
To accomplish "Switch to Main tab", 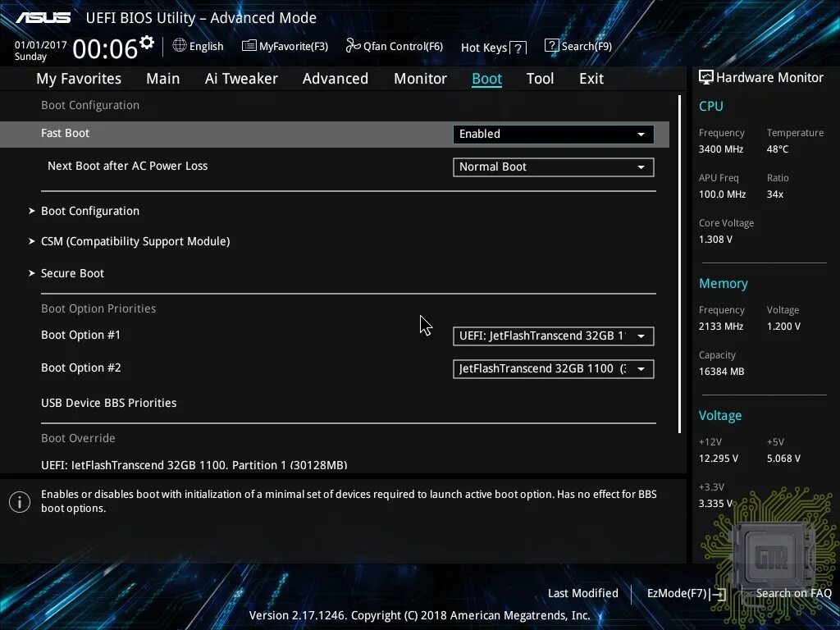I will point(163,79).
